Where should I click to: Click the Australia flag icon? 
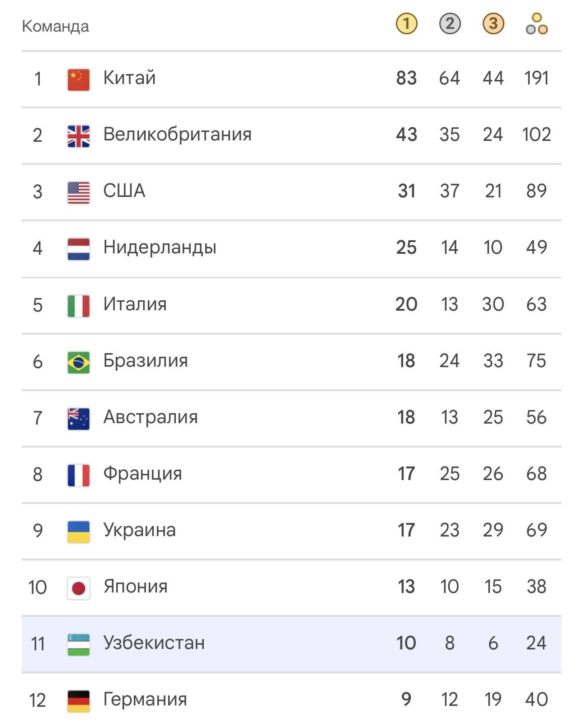point(79,419)
